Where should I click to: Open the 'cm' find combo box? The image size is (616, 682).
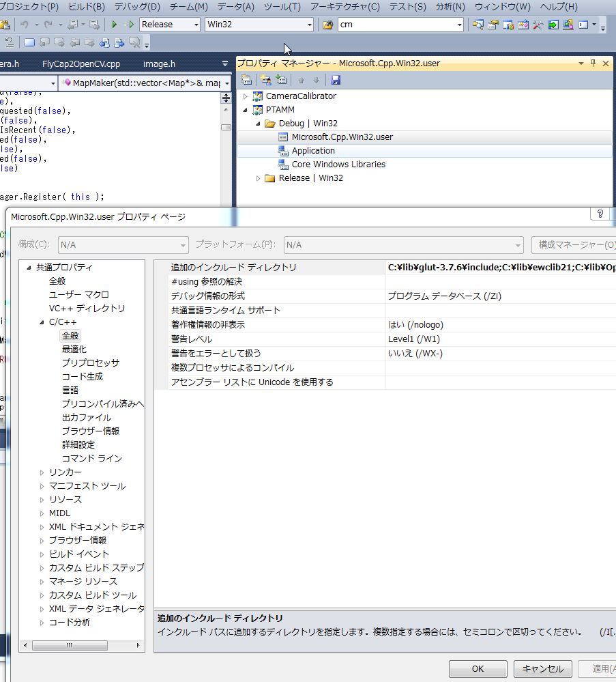coord(460,25)
